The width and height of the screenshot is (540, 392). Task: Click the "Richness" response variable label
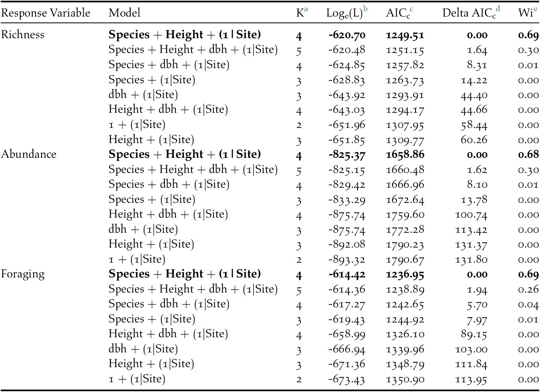[23, 35]
